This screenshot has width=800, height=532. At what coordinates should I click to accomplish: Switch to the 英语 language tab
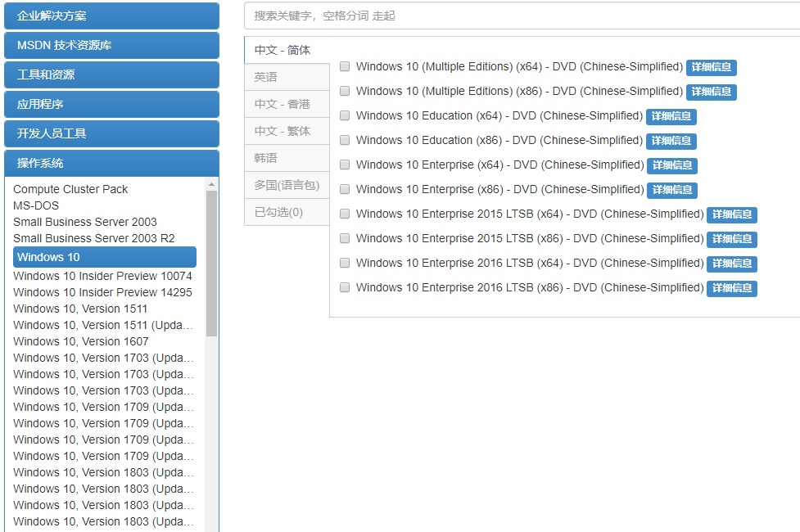click(287, 77)
